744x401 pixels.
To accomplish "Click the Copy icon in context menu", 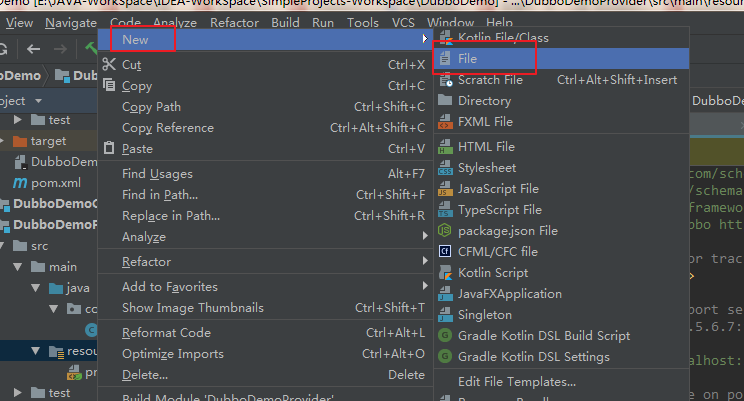I will pyautogui.click(x=109, y=85).
